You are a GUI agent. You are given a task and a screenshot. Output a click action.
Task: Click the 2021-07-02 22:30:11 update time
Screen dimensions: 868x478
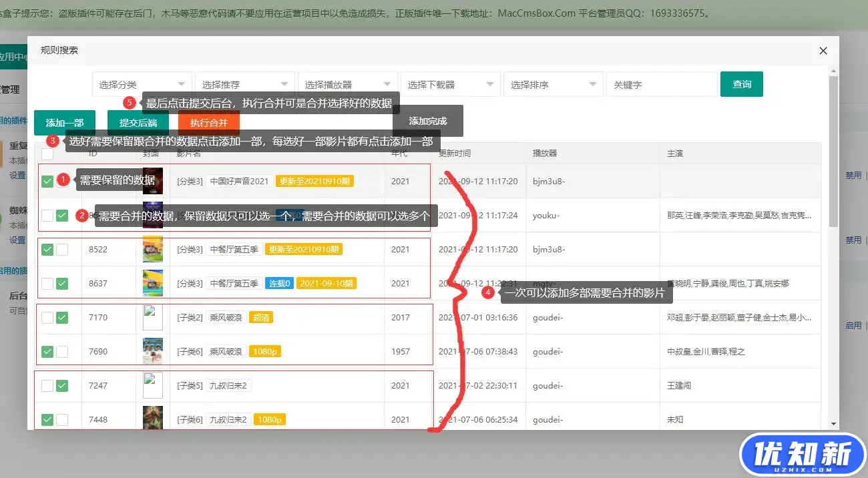(478, 386)
